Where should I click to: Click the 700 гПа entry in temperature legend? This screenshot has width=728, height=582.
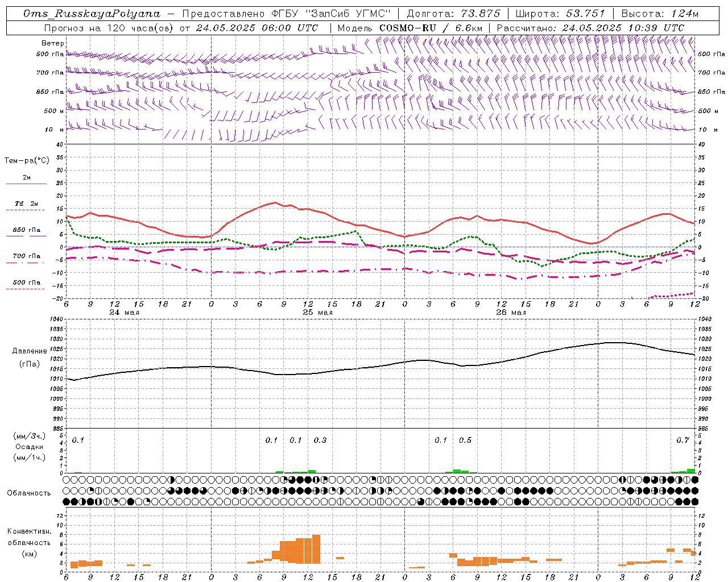tap(27, 256)
